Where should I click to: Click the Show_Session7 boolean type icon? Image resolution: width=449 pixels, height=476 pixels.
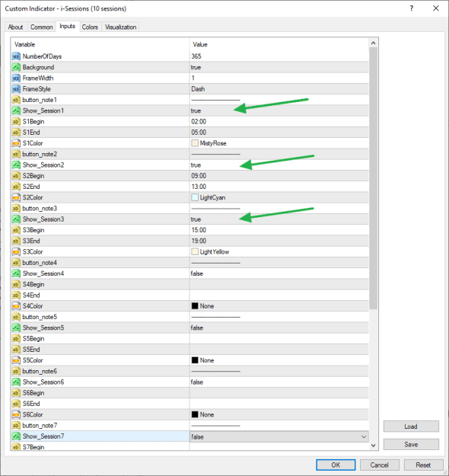point(16,436)
